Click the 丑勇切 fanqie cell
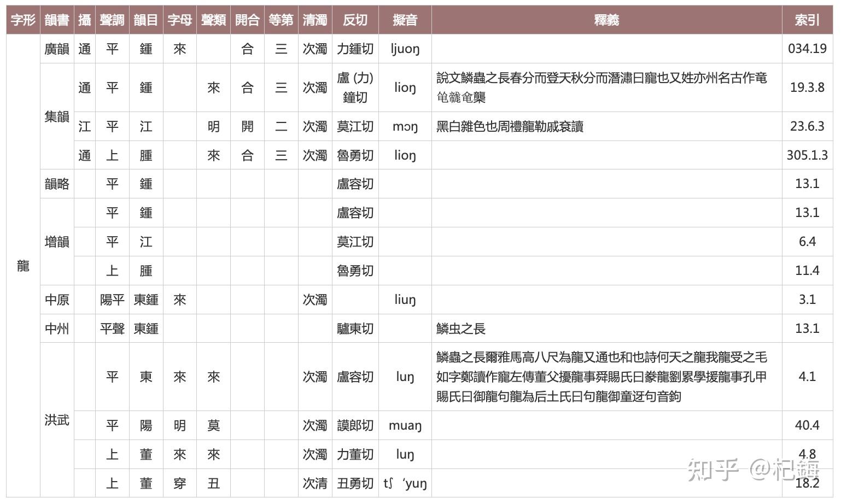This screenshot has height=504, width=841. [355, 483]
